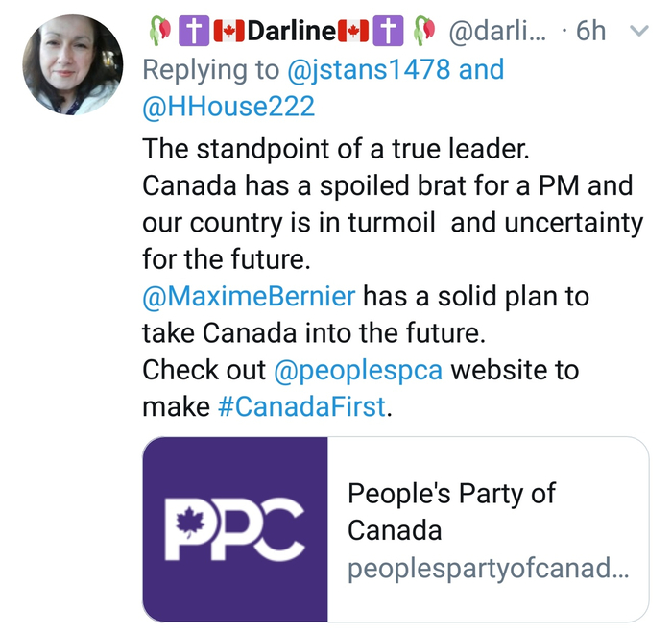Click the peoplespartyofcanad… domain link
Viewport: 672px width, 634px height.
(x=488, y=568)
